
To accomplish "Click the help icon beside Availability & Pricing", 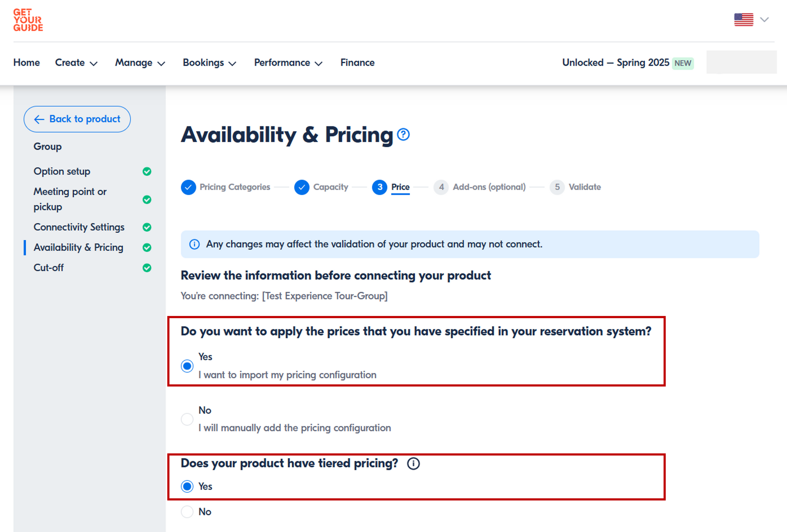I will (x=403, y=134).
